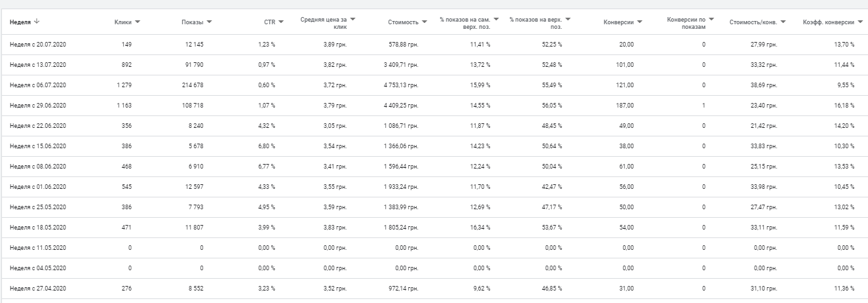Click the Неделя column header text
The image size is (868, 303).
click(x=20, y=22)
